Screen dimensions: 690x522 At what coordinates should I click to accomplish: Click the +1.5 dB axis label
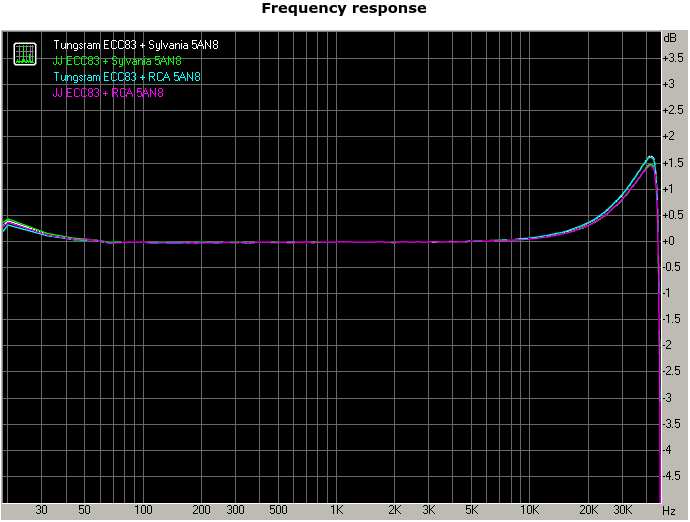[673, 162]
